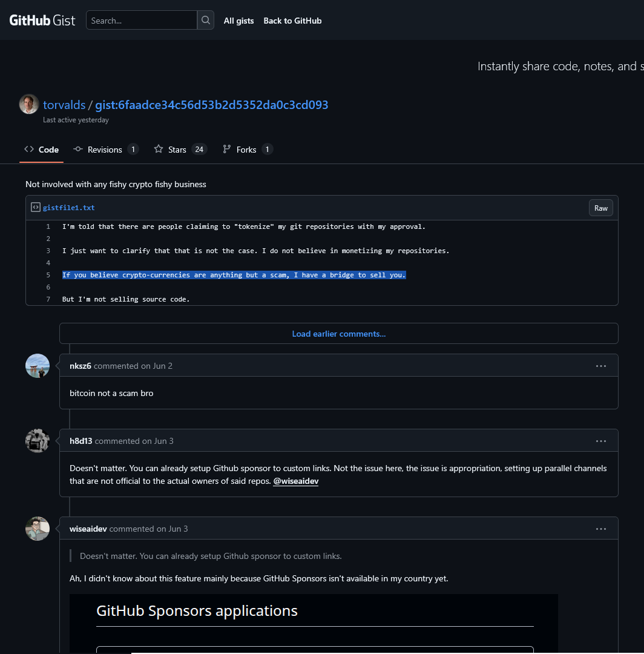Go Back to GitHub link

(x=292, y=21)
